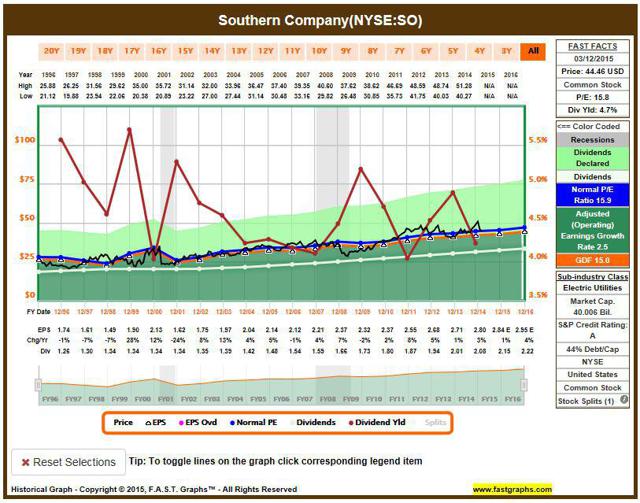The height and width of the screenshot is (503, 640).
Task: Hide the Dividend Yld line via legend
Action: point(377,423)
